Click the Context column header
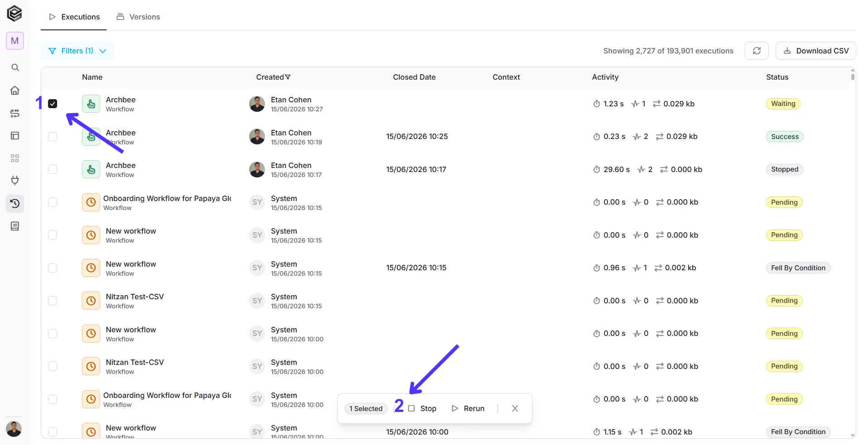Screen dimensions: 868x445 tap(506, 77)
